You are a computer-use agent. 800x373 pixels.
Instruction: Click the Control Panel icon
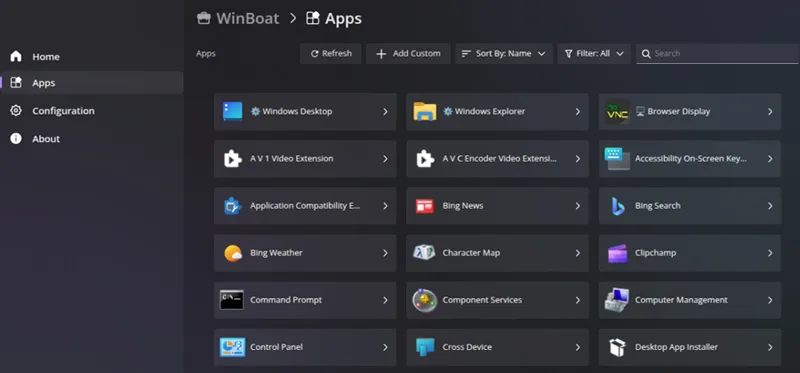pos(233,347)
